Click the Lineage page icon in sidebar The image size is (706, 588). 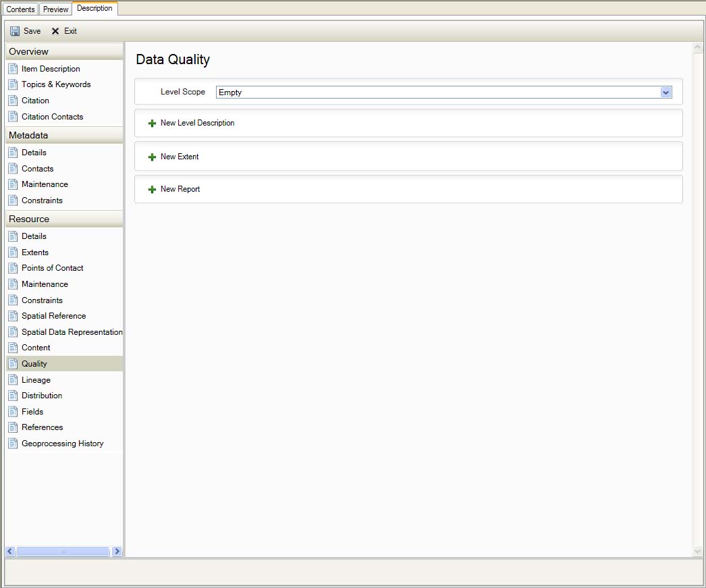(13, 380)
